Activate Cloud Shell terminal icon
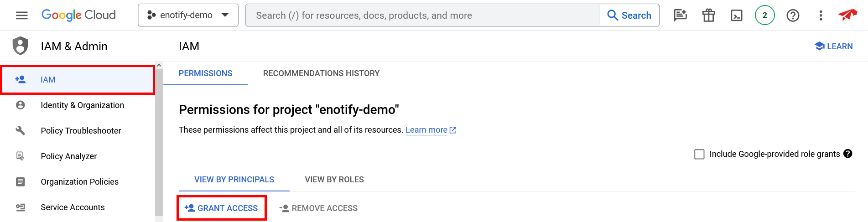This screenshot has width=868, height=222. [737, 15]
